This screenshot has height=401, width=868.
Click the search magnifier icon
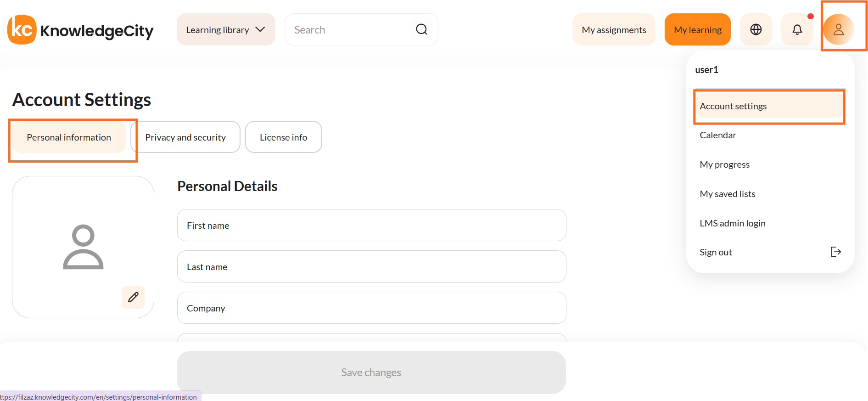(421, 29)
